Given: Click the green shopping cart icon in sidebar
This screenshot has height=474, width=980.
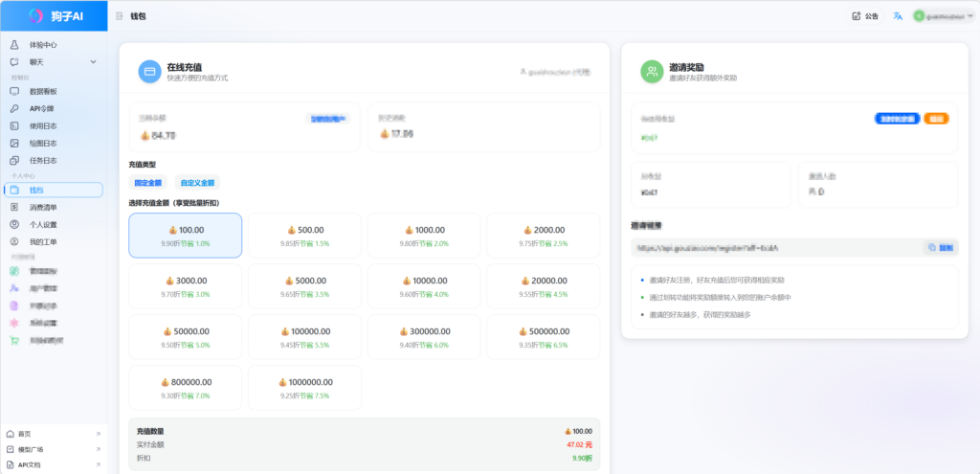Looking at the screenshot, I should (14, 341).
